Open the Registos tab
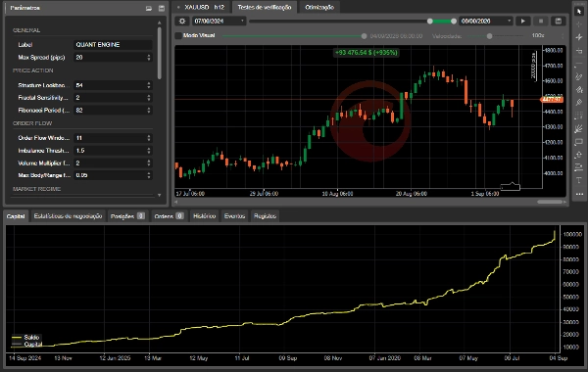The image size is (588, 372). pyautogui.click(x=265, y=216)
